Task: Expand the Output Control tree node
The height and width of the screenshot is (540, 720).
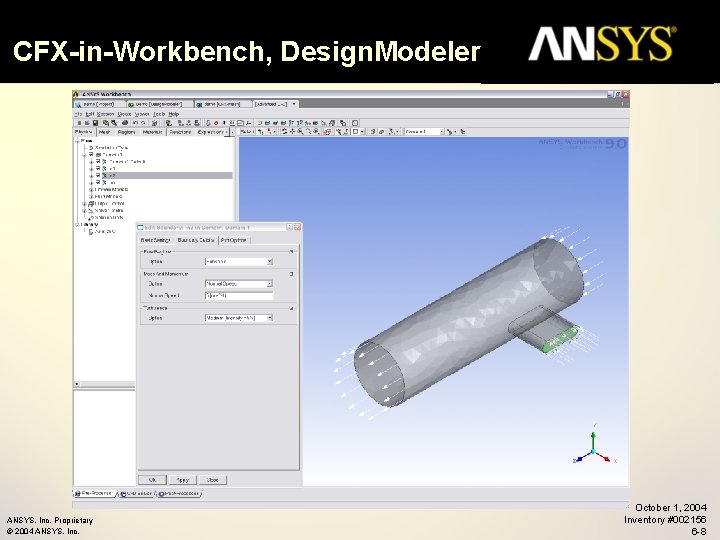Action: (84, 203)
